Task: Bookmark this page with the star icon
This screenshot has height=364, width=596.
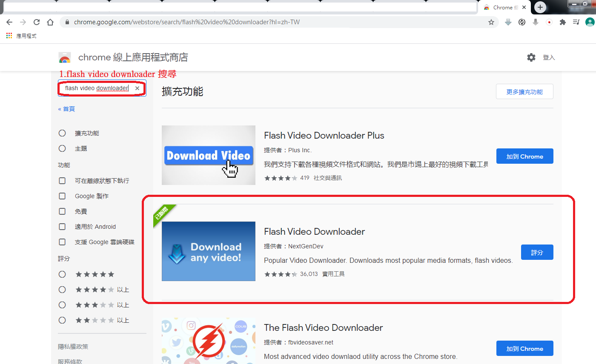Action: click(x=491, y=22)
